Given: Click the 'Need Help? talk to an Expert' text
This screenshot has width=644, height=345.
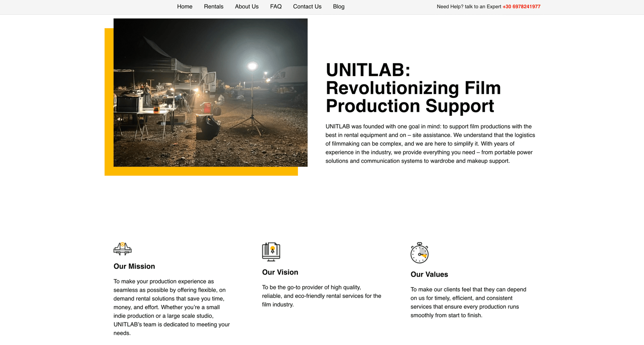Looking at the screenshot, I should [469, 7].
